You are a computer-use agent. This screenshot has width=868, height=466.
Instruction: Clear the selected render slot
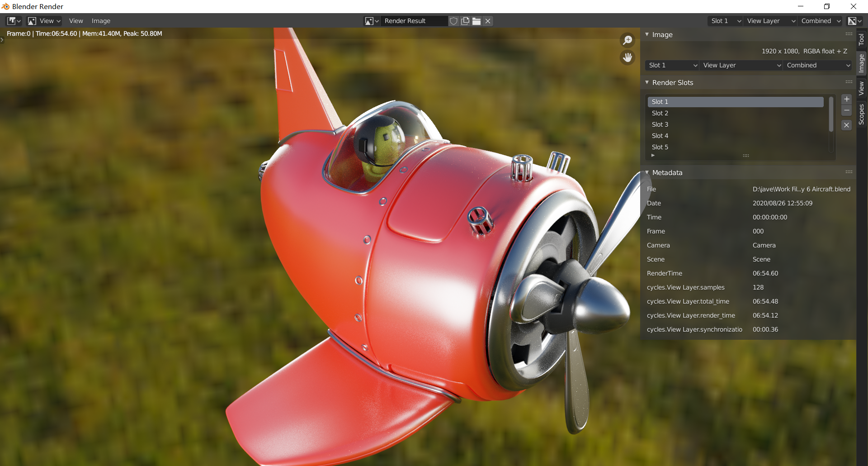pyautogui.click(x=847, y=125)
